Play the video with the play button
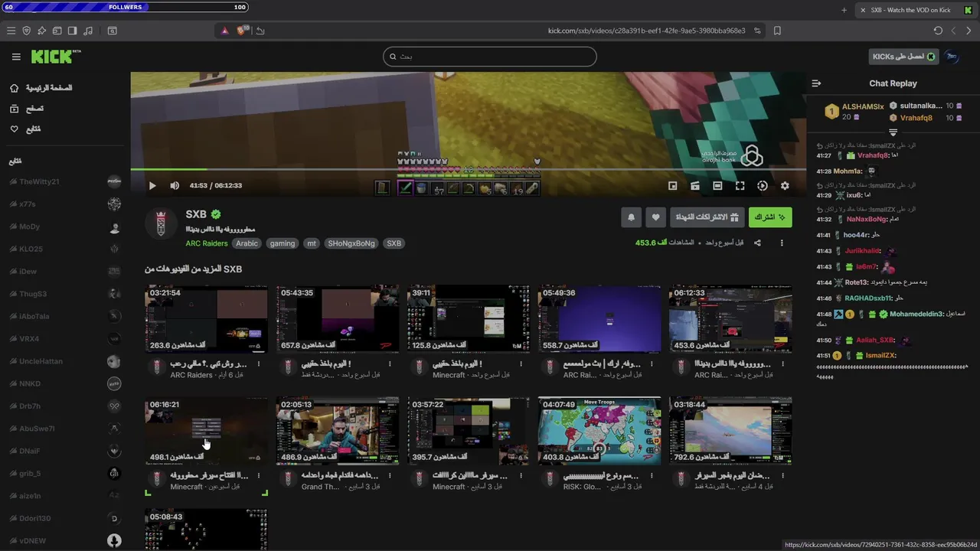 152,186
